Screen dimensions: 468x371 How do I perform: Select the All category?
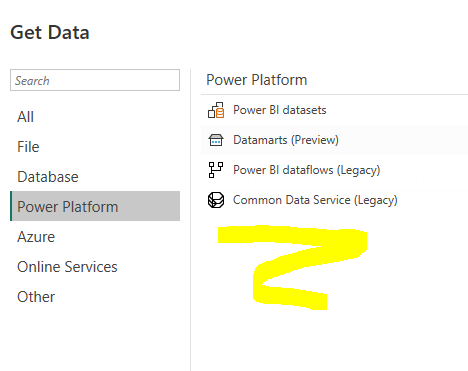(x=26, y=117)
